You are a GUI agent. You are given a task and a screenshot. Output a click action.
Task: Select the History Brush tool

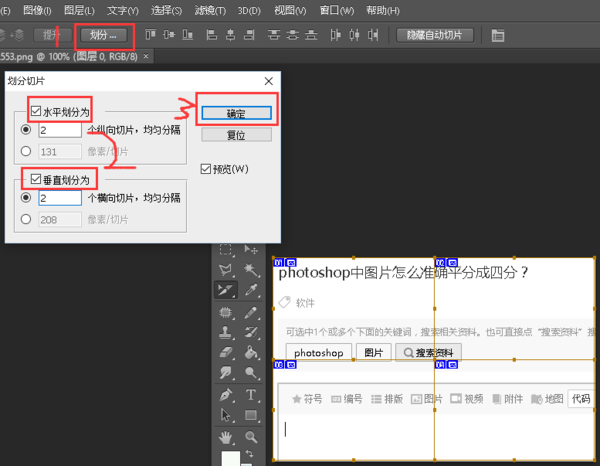[251, 332]
